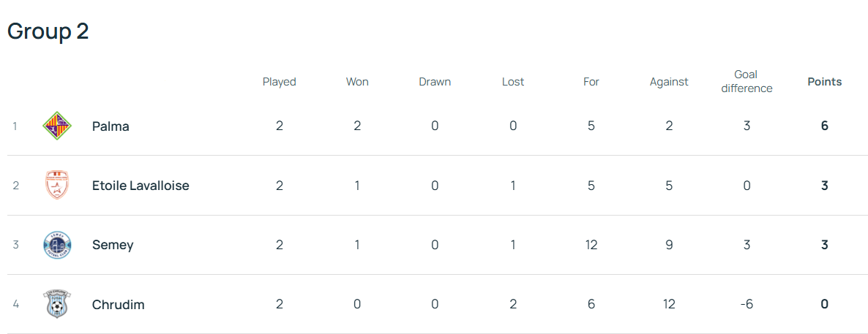Click the Palma club crest icon
Image resolution: width=868 pixels, height=334 pixels.
56,126
